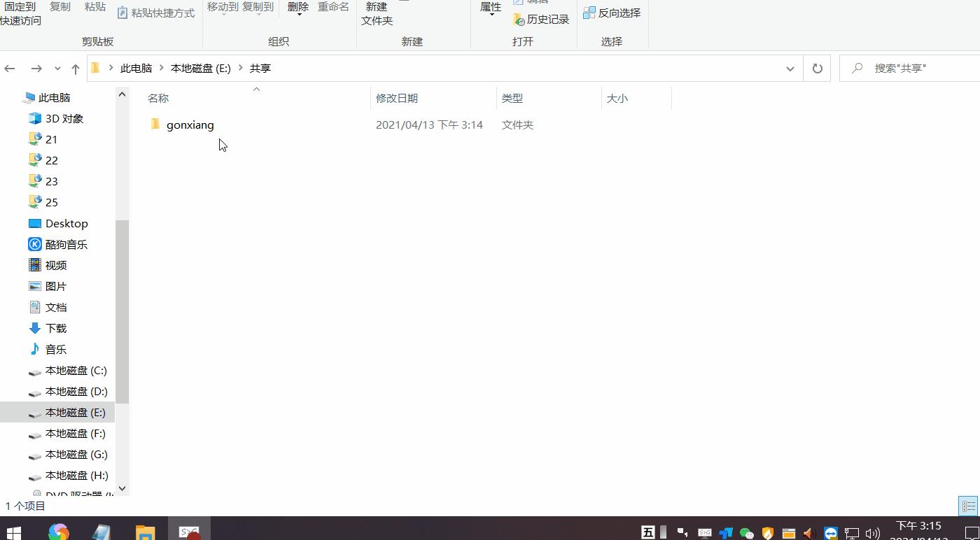Toggle sort order on the 名称 column

pyautogui.click(x=157, y=98)
